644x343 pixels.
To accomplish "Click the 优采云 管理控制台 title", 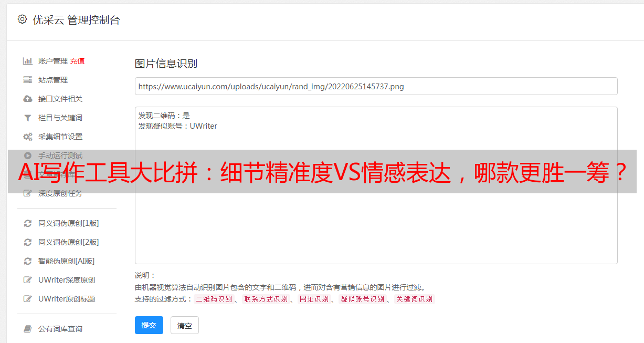I will tap(76, 20).
